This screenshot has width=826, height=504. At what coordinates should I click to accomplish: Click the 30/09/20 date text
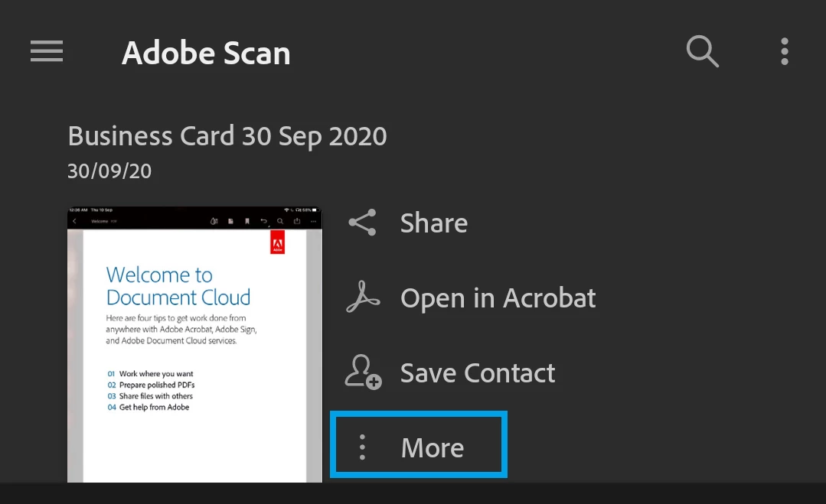109,171
